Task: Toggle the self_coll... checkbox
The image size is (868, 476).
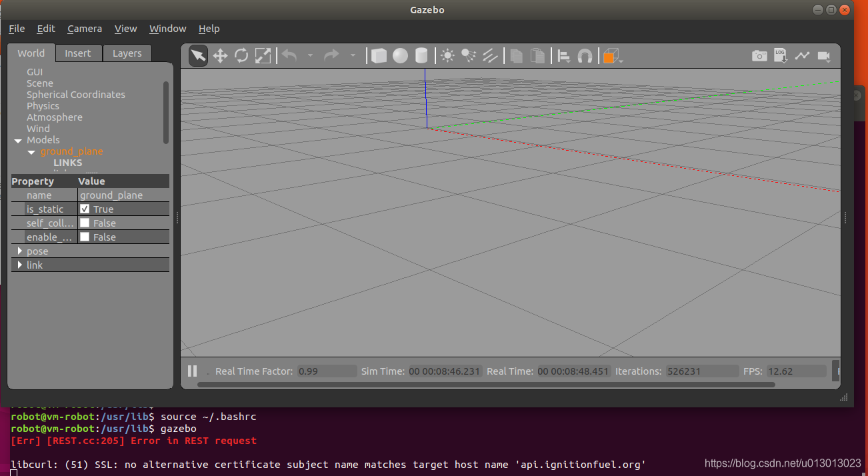Action: point(85,223)
